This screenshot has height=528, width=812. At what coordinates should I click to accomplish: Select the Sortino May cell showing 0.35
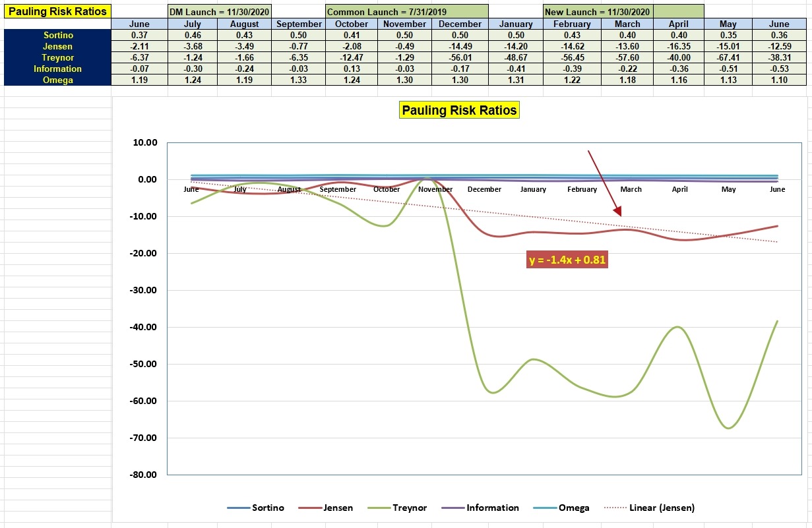[728, 35]
